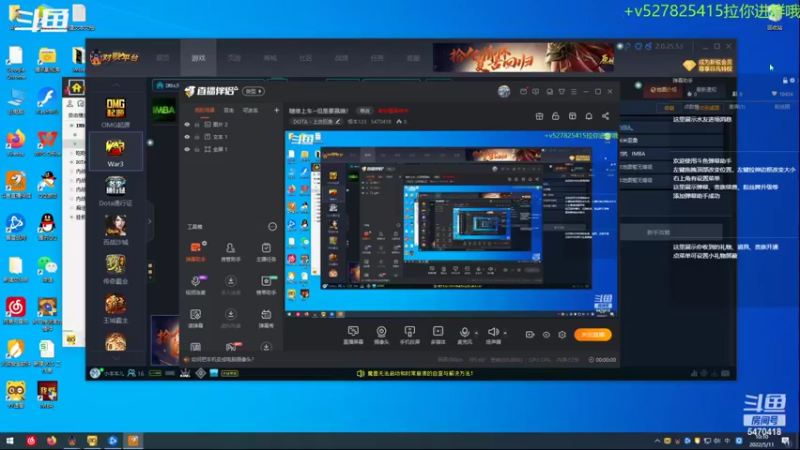800x450 pixels.
Task: Open the hamburger menu in companion title bar
Action: (574, 92)
